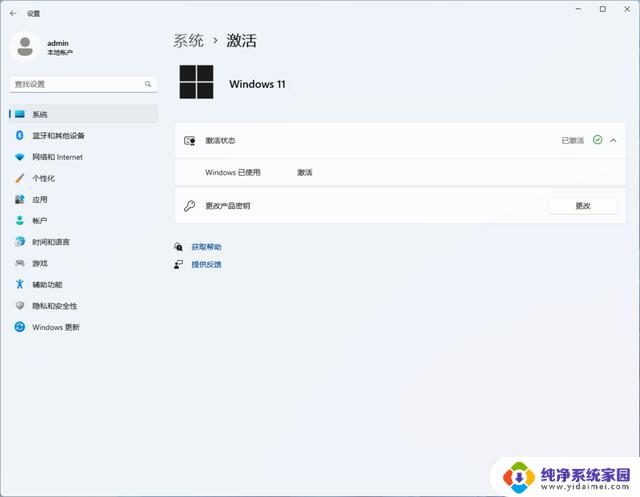Open the 应用 apps icon
Image resolution: width=640 pixels, height=497 pixels.
coord(20,200)
